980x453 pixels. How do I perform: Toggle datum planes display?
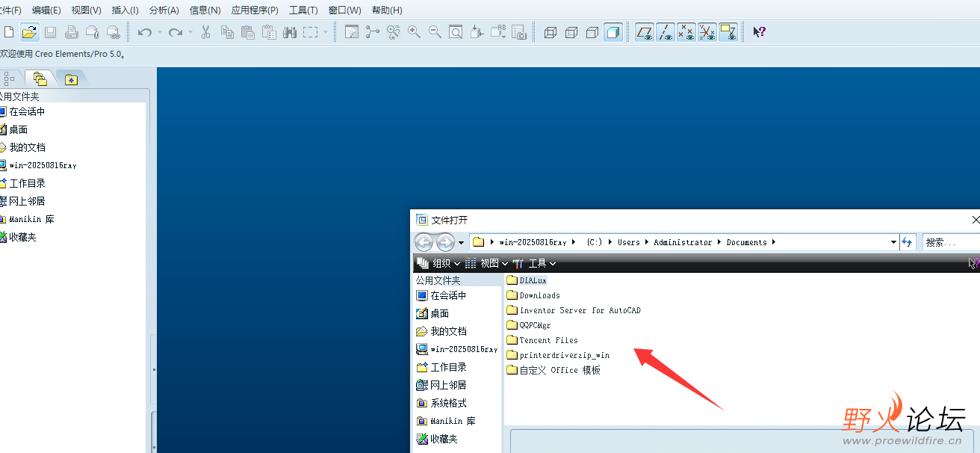pyautogui.click(x=645, y=32)
